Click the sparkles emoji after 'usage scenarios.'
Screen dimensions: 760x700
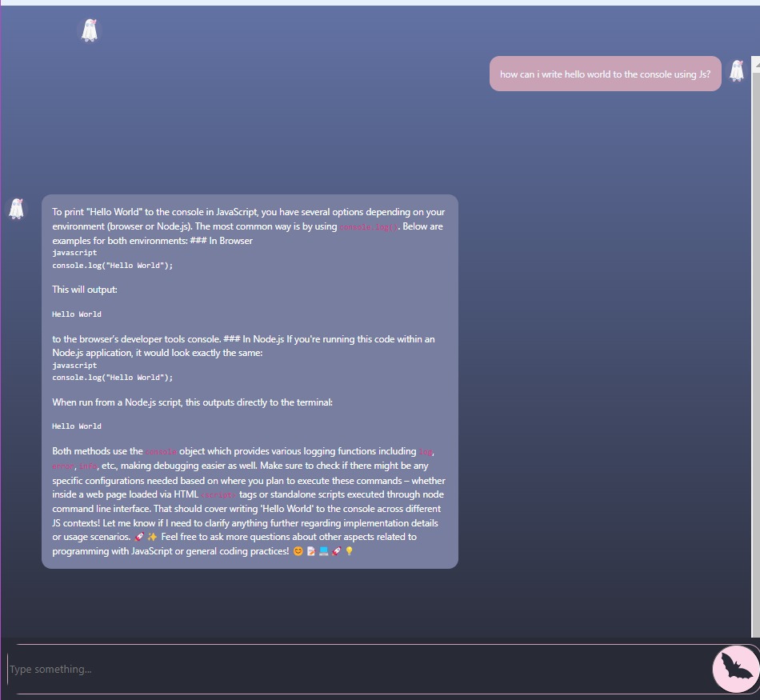click(152, 537)
